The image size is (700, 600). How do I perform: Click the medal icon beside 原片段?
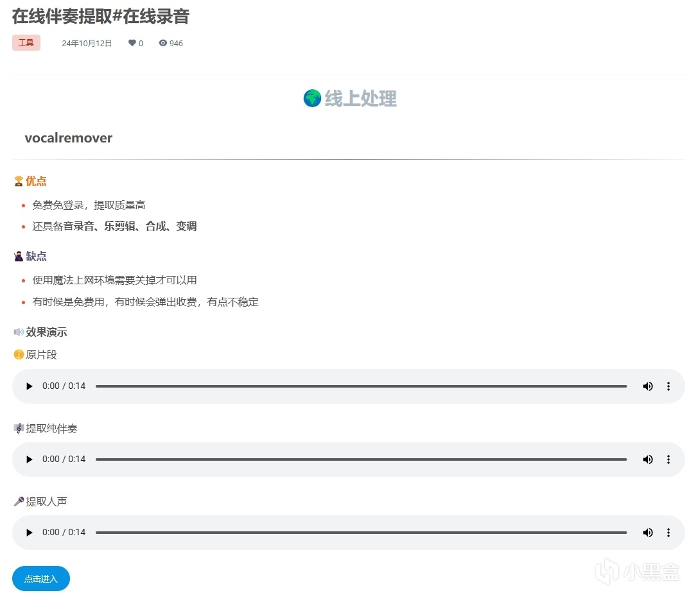pyautogui.click(x=18, y=354)
